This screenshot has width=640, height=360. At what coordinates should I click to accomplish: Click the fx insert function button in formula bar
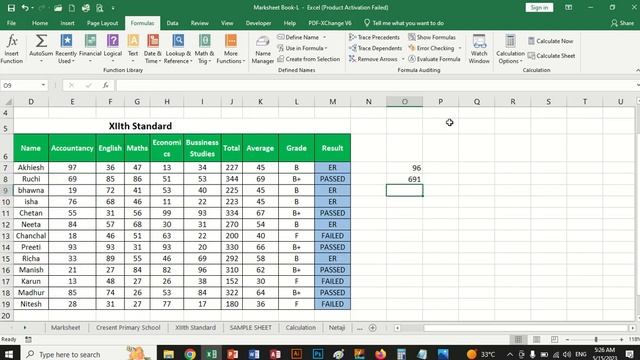tap(106, 85)
